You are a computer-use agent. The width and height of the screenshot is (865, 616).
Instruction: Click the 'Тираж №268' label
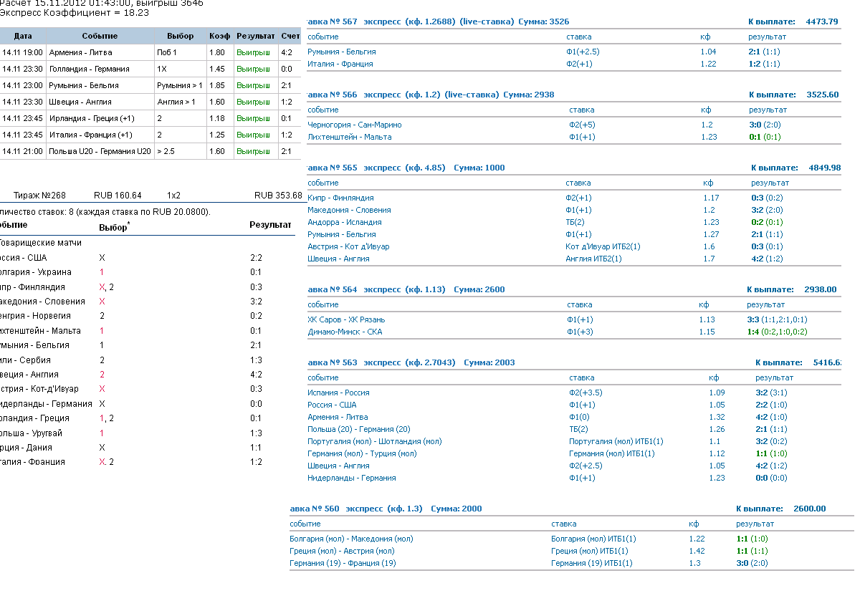click(39, 196)
